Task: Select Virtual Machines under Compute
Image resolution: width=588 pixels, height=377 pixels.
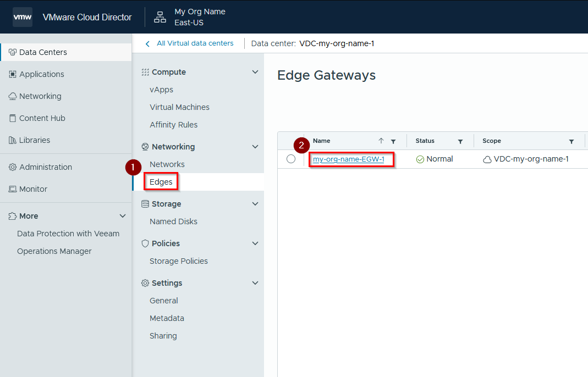Action: (179, 107)
